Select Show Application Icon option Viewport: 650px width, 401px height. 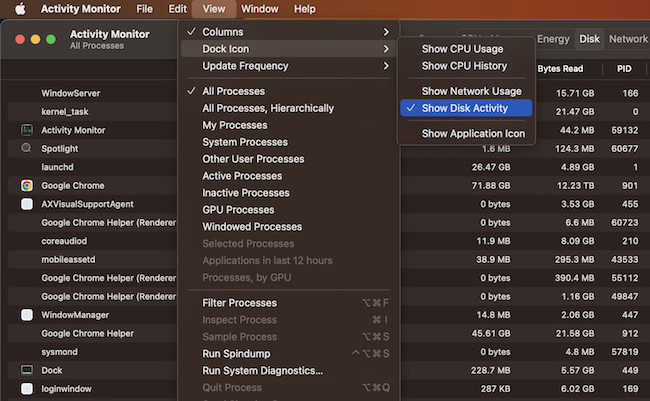tap(466, 134)
